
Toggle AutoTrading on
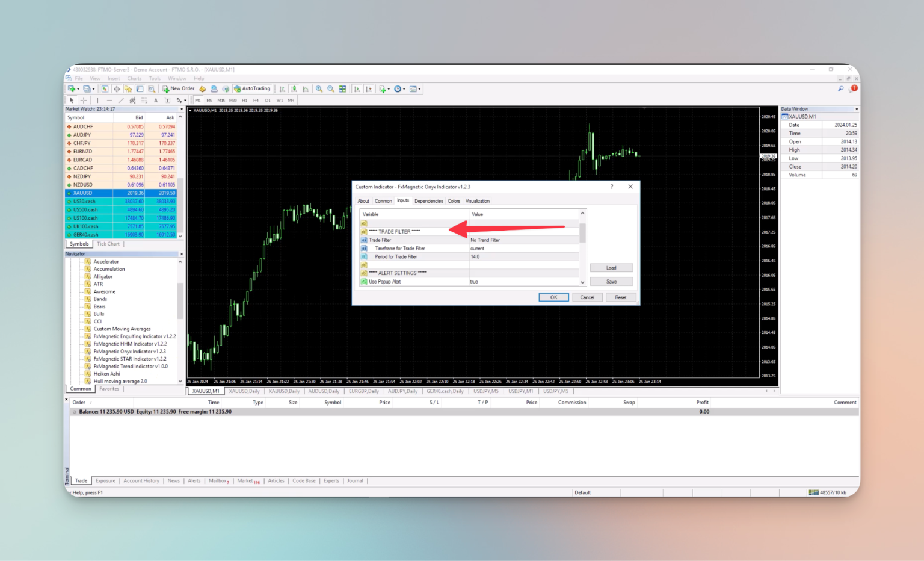pyautogui.click(x=253, y=88)
